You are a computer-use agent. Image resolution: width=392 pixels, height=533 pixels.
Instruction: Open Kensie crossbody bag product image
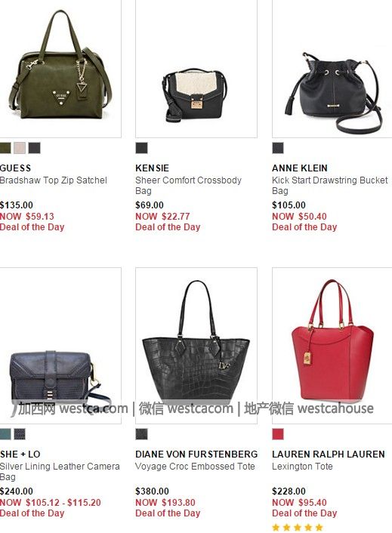[196, 69]
